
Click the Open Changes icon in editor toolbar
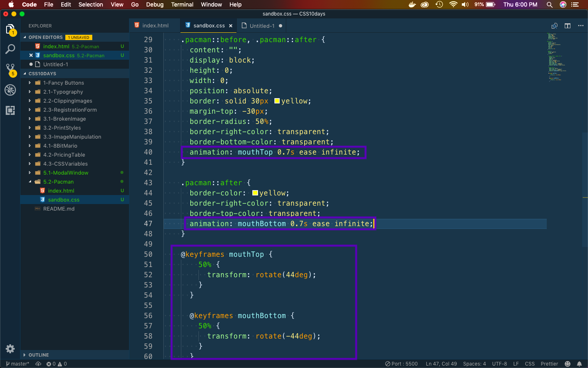click(555, 26)
